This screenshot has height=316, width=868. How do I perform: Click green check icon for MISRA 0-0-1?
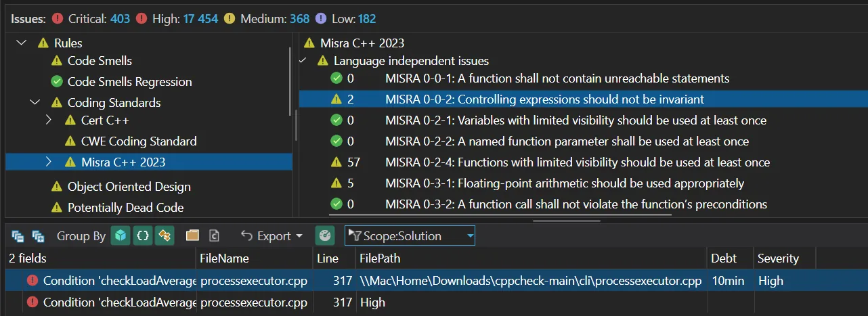(x=337, y=78)
